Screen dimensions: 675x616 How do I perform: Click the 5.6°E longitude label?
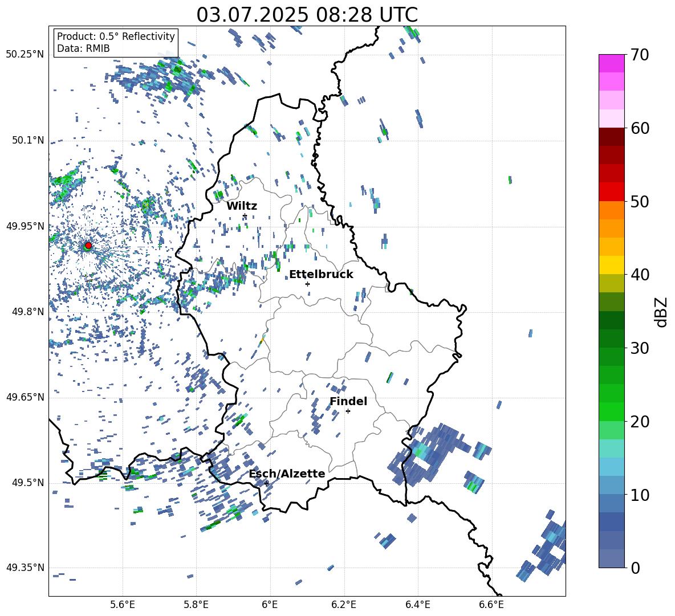pyautogui.click(x=123, y=605)
